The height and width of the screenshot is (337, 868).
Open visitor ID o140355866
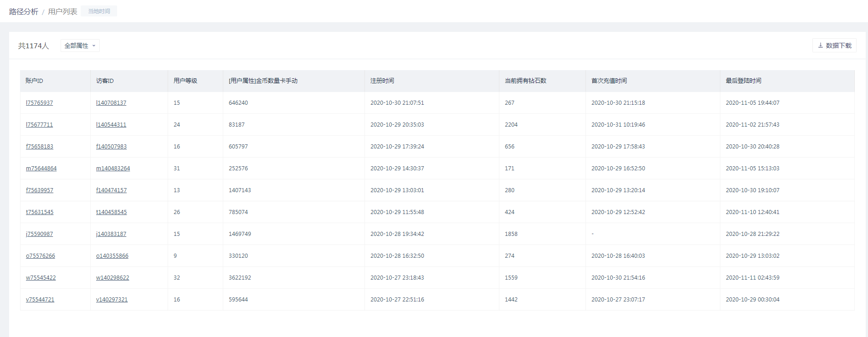(112, 256)
